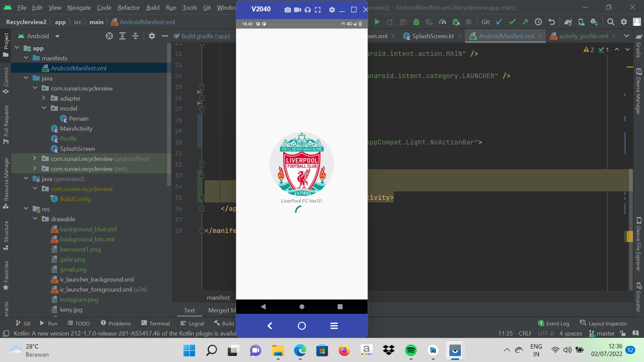Open the Terminal tool window

tap(156, 323)
